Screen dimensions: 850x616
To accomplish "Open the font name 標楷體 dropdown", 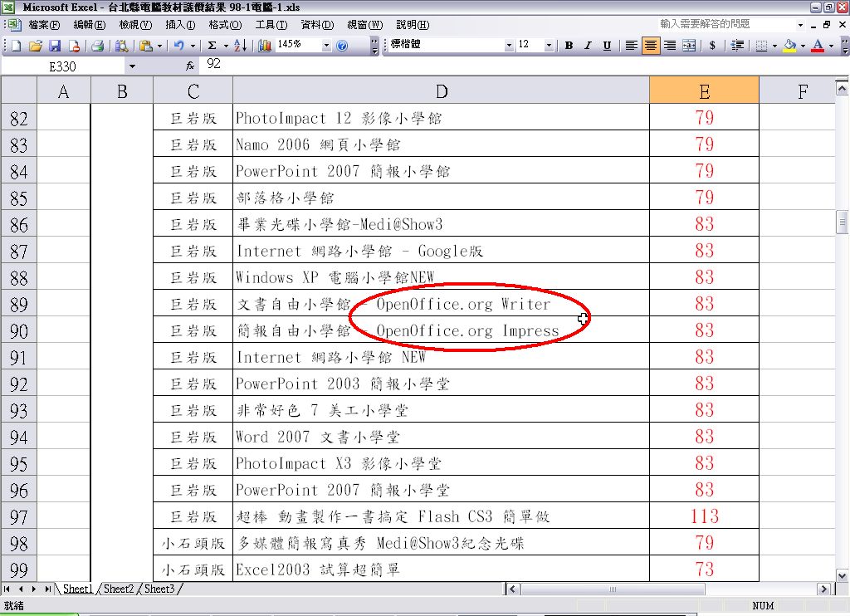I will 509,46.
